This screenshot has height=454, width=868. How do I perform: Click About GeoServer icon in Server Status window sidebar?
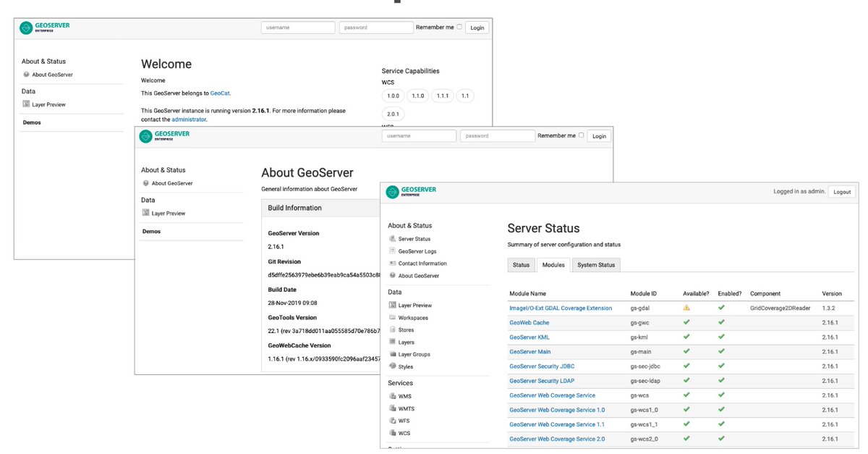[x=393, y=276]
